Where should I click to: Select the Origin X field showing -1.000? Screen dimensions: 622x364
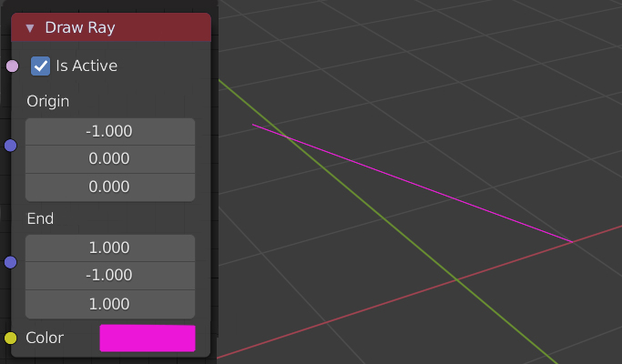click(110, 131)
